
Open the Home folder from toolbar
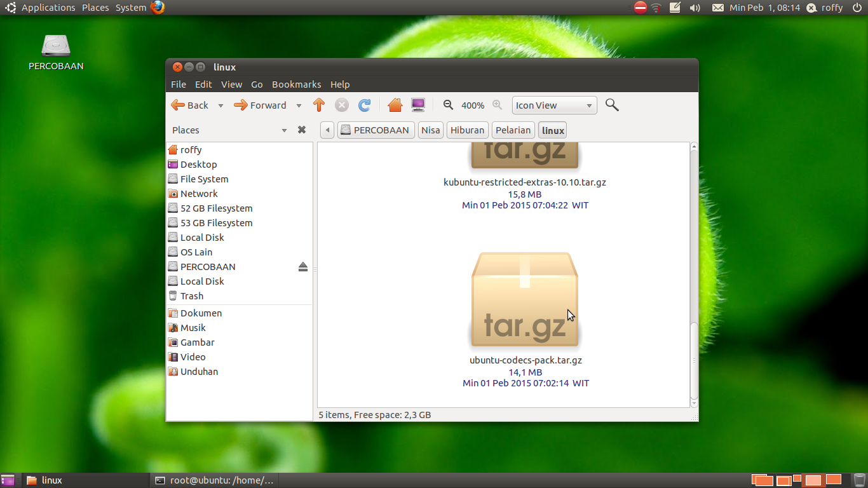395,105
